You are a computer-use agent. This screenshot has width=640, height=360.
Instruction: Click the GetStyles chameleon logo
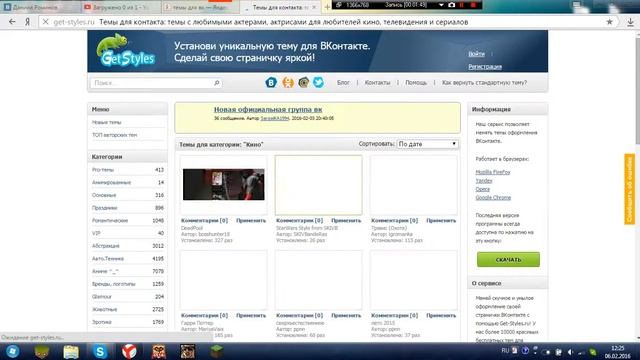pos(126,51)
